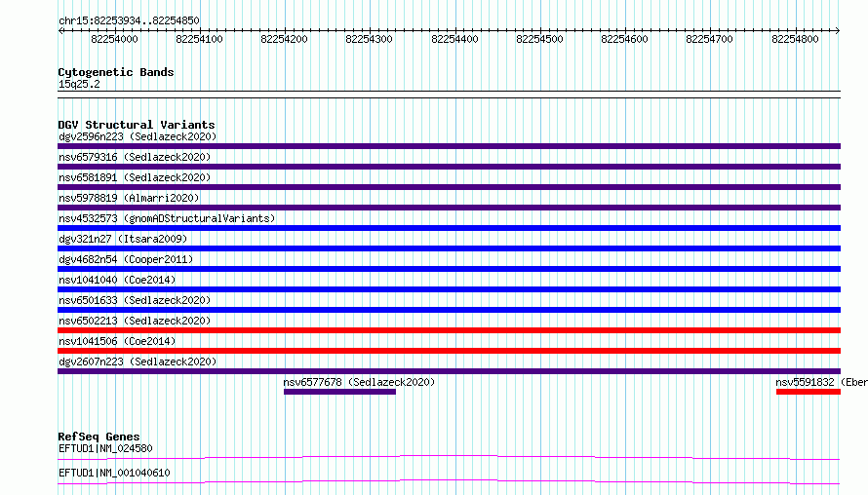The width and height of the screenshot is (868, 495).
Task: Click the Cytogenetic Bands track title
Action: tap(116, 72)
